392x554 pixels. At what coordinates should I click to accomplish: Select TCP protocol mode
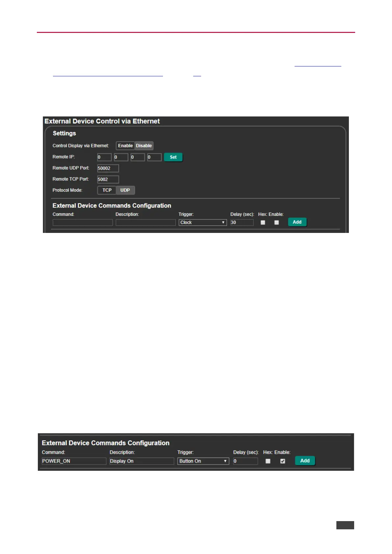[x=107, y=190]
